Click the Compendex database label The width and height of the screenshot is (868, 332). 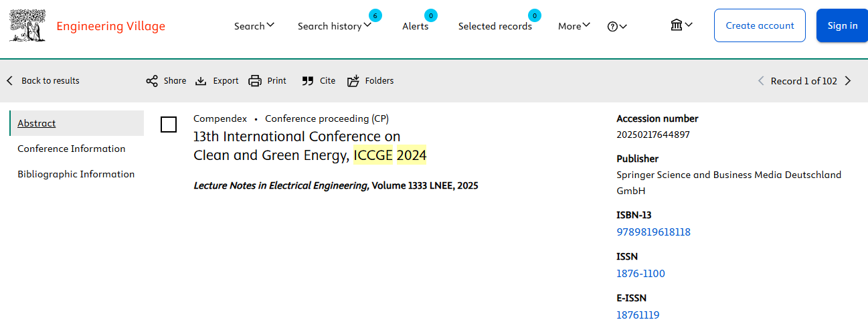[x=220, y=118]
